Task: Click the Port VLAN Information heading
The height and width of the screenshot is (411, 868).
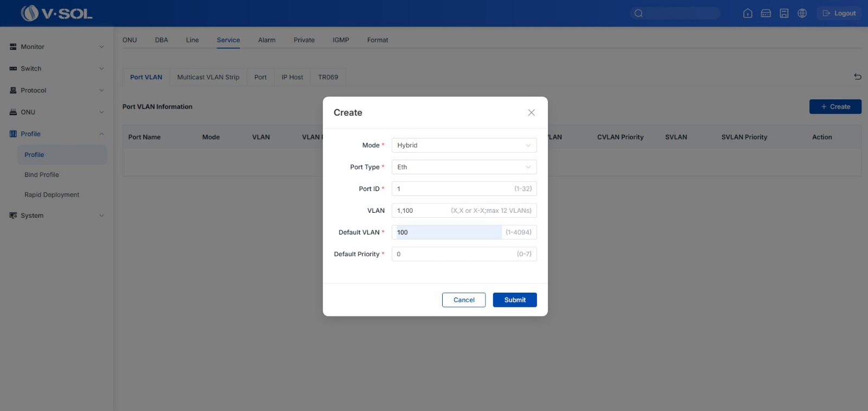Action: point(157,106)
